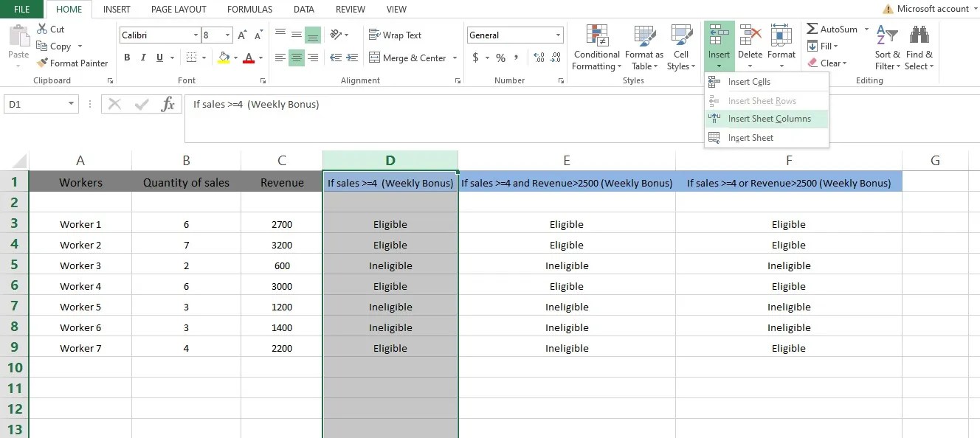Open Conditional Formatting options
The width and height of the screenshot is (980, 438).
596,48
